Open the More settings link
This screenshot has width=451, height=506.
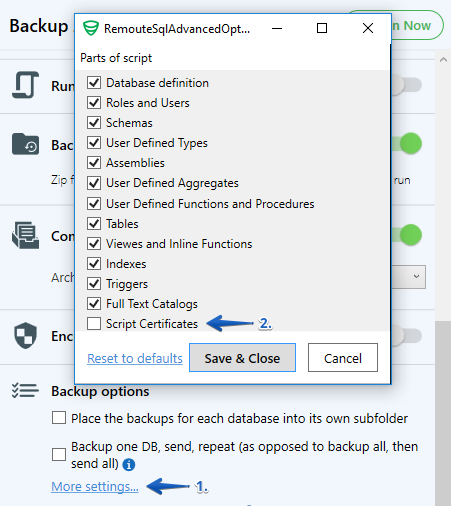pos(95,487)
